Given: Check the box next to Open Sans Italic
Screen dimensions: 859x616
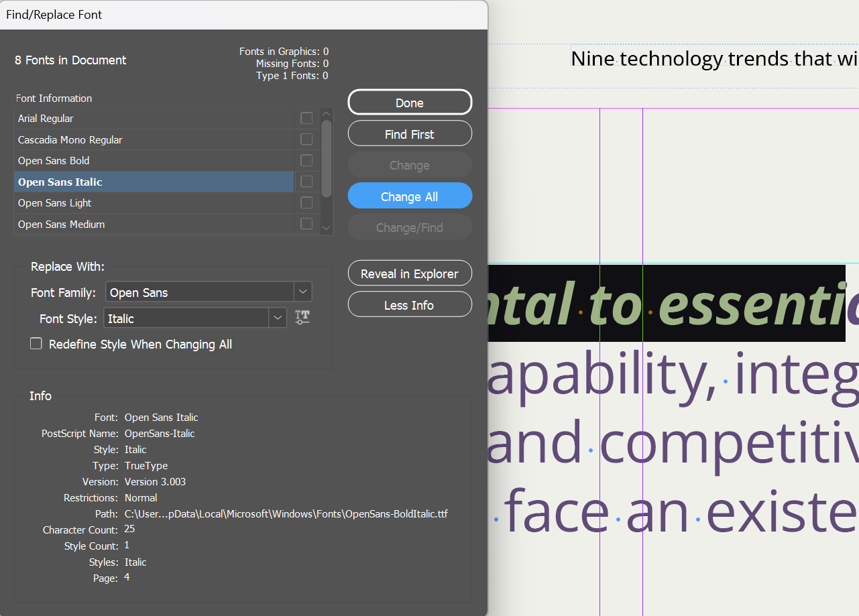Looking at the screenshot, I should coord(306,182).
